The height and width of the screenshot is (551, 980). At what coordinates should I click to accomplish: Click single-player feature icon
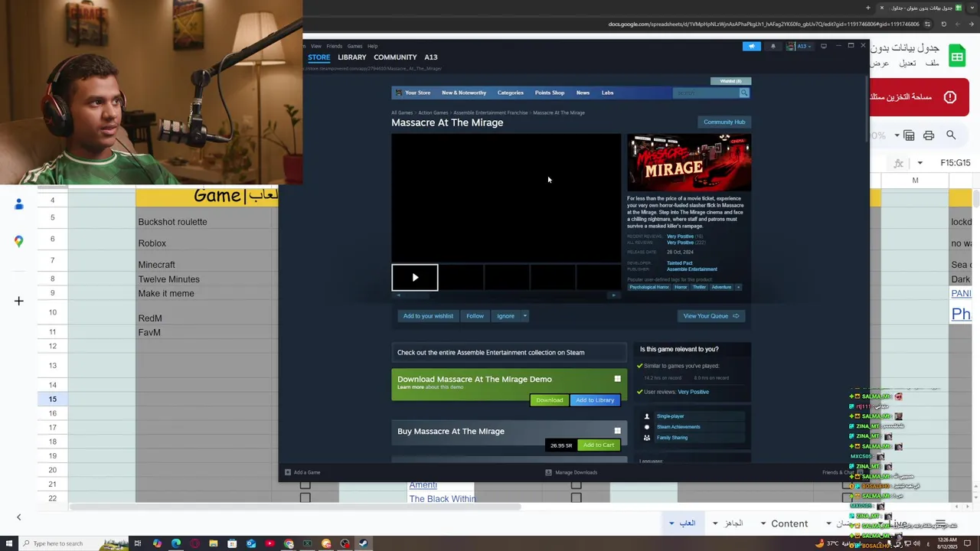tap(646, 416)
